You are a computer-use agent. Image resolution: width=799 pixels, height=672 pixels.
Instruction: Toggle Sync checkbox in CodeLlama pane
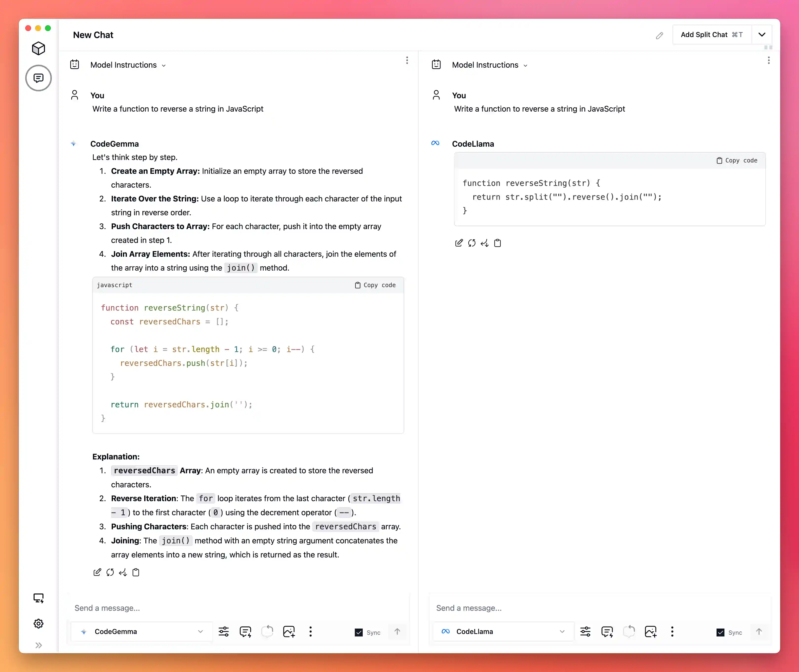tap(720, 632)
